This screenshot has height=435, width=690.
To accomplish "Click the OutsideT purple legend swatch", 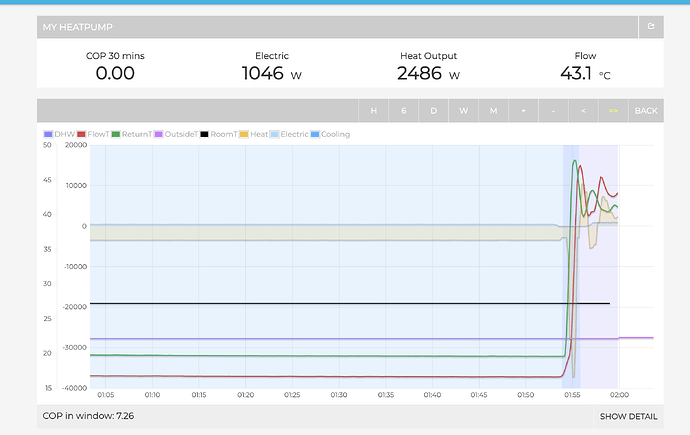I will (158, 134).
